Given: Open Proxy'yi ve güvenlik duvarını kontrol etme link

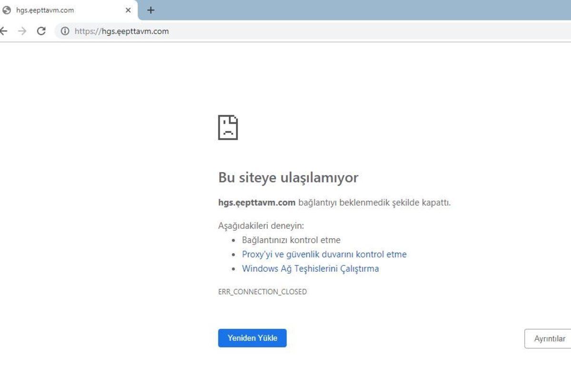Looking at the screenshot, I should [x=324, y=255].
